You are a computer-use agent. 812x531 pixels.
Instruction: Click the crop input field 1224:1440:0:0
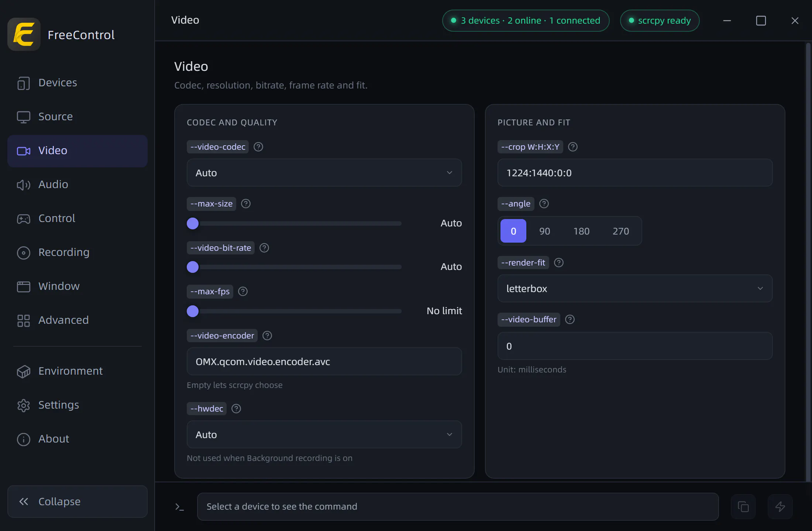[x=635, y=173]
